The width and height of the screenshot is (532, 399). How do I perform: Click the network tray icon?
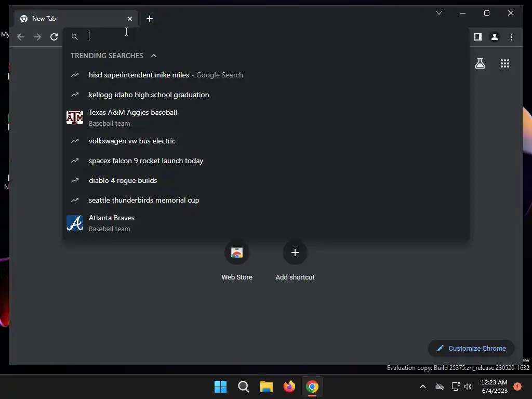click(456, 387)
